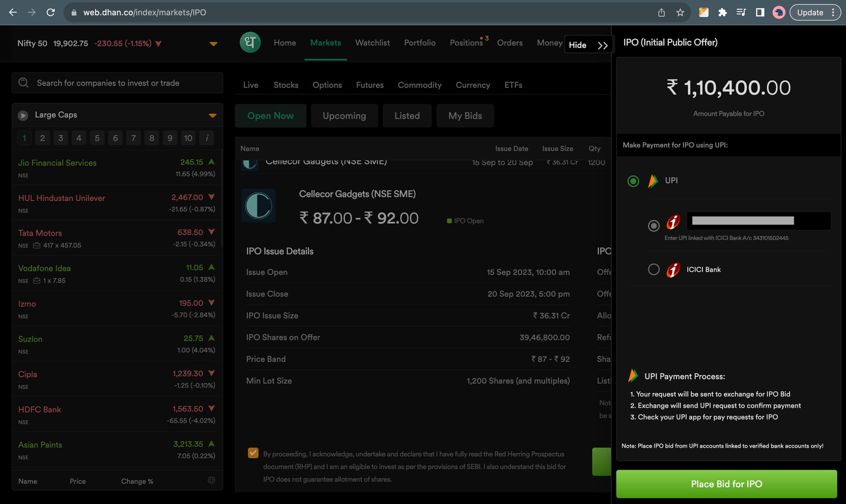Click Open Now IPO filter
Screen dimensions: 846x504
(270, 116)
